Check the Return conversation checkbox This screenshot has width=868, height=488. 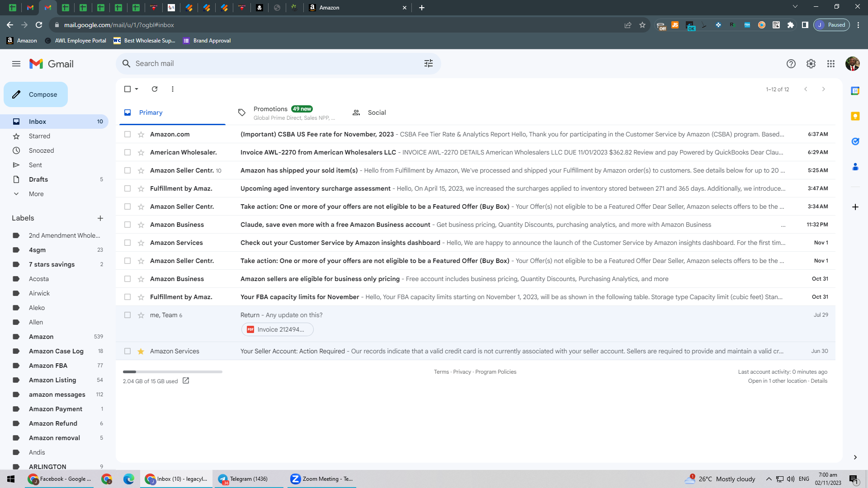point(127,315)
